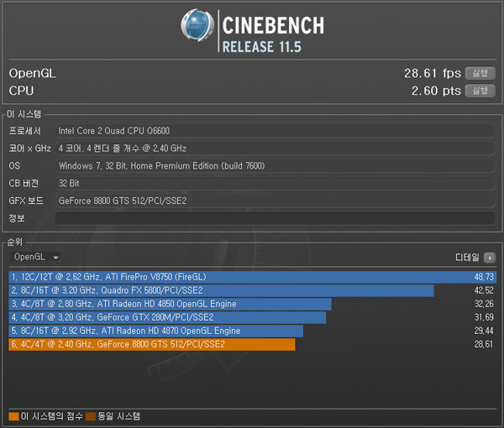Click the empty info input field

pos(275,218)
